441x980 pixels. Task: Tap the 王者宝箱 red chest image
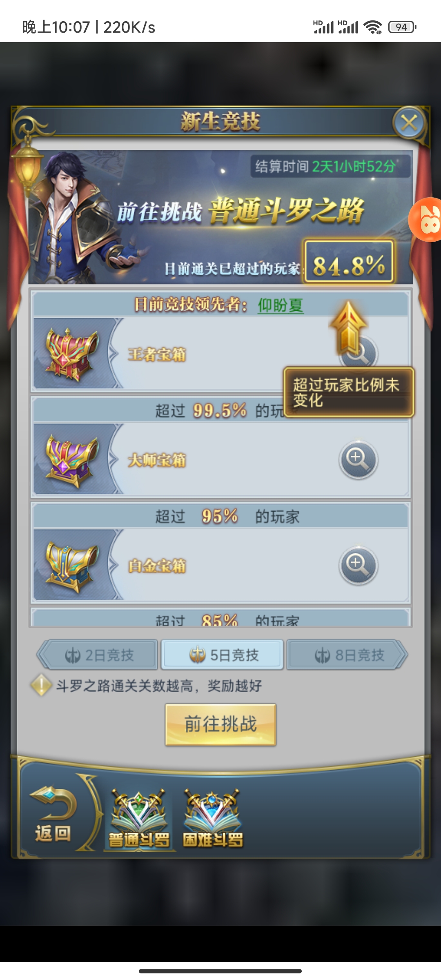click(72, 354)
